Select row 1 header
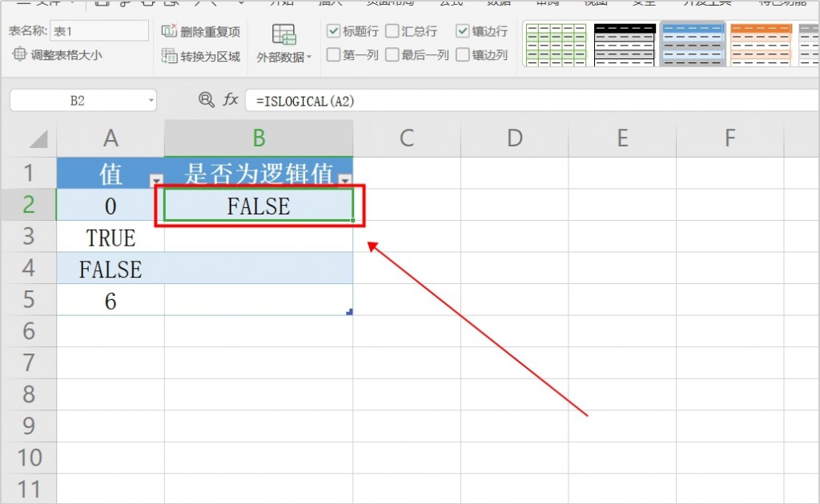Viewport: 820px width, 504px height. click(29, 173)
